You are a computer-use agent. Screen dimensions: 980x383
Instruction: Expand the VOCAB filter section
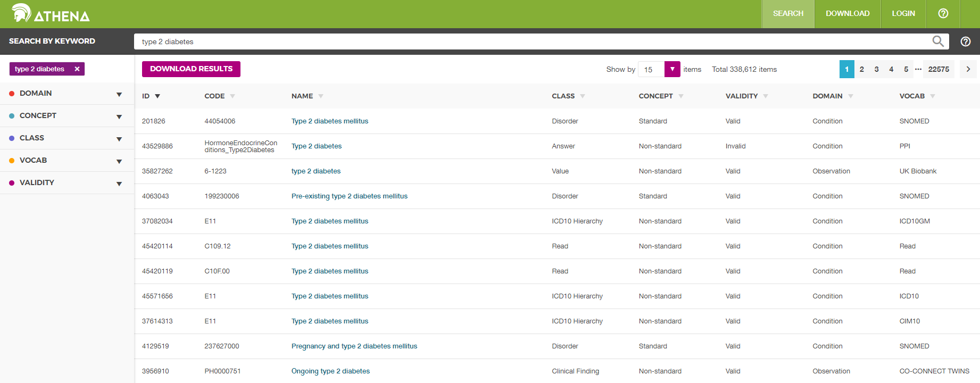tap(119, 161)
